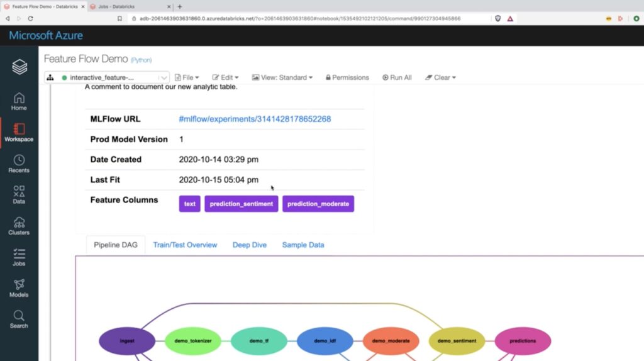This screenshot has width=644, height=361.
Task: Click the browser back arrow
Action: click(x=8, y=18)
